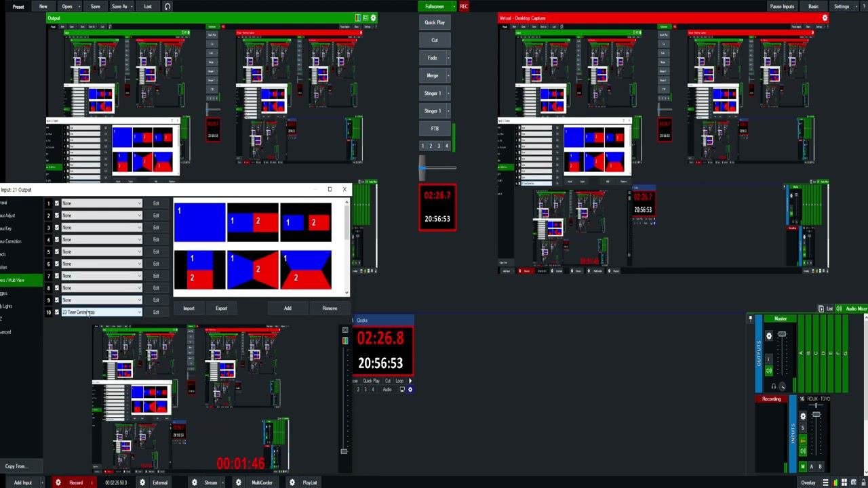Toggle layer 3 checkbox
Screen dimensions: 868x488
(57, 228)
